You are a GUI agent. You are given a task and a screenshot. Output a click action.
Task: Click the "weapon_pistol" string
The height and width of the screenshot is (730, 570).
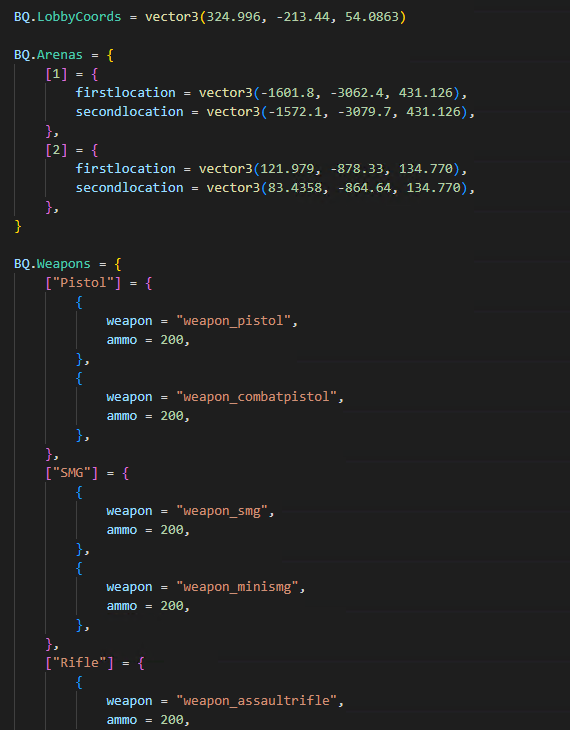(233, 321)
